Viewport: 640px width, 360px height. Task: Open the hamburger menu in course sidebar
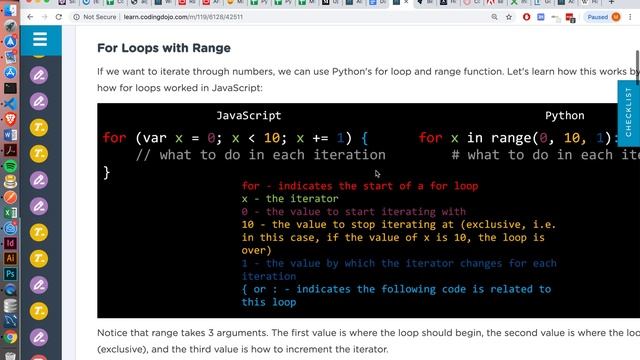pos(40,40)
